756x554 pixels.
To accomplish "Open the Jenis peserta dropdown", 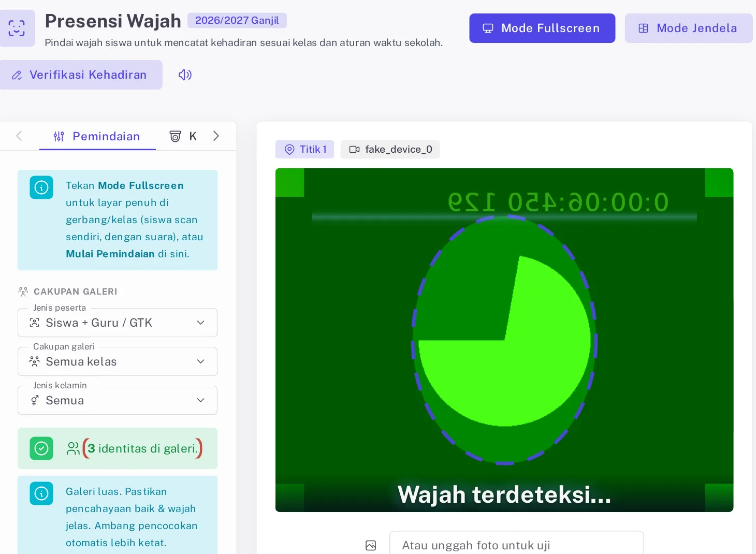I will tap(118, 323).
